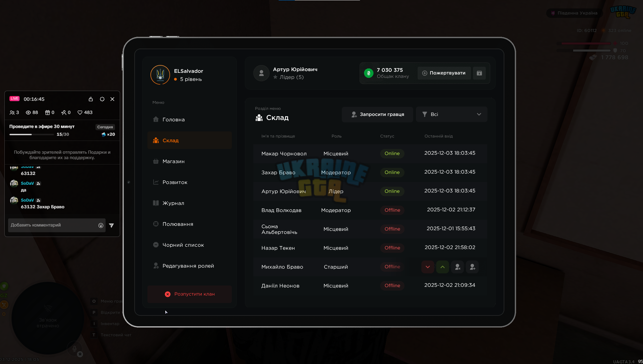Select the Макар Чорновол member row

coord(370,154)
